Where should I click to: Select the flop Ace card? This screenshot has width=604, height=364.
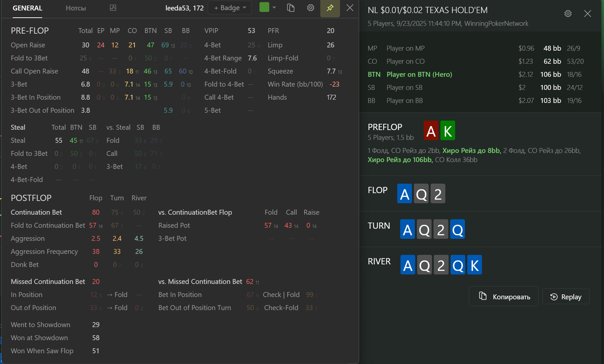404,193
